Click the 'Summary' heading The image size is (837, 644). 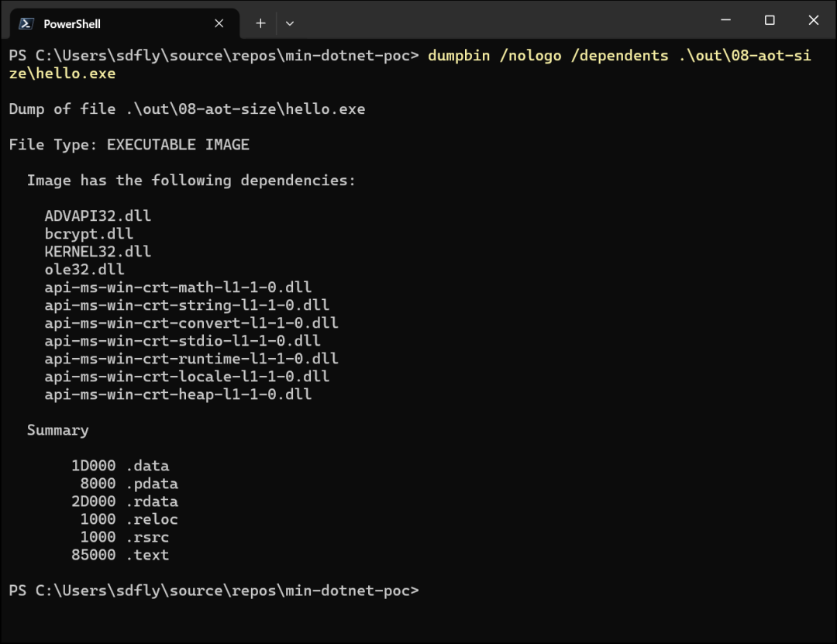pos(57,430)
